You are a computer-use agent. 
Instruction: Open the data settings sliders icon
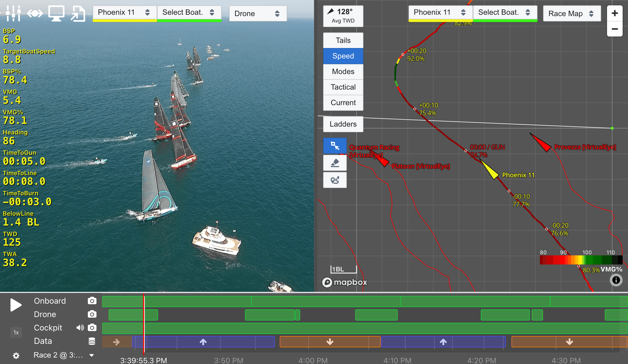coord(13,13)
